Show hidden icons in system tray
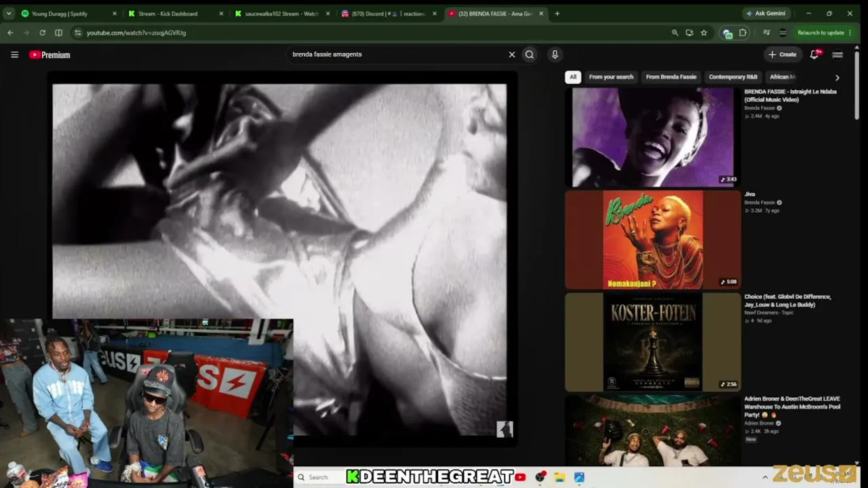This screenshot has height=488, width=868. click(x=765, y=477)
